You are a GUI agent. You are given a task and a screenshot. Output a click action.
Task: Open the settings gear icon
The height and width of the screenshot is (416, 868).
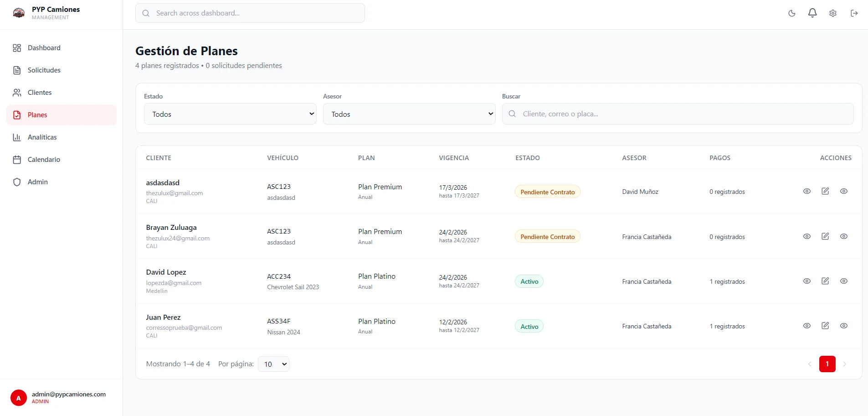coord(833,13)
